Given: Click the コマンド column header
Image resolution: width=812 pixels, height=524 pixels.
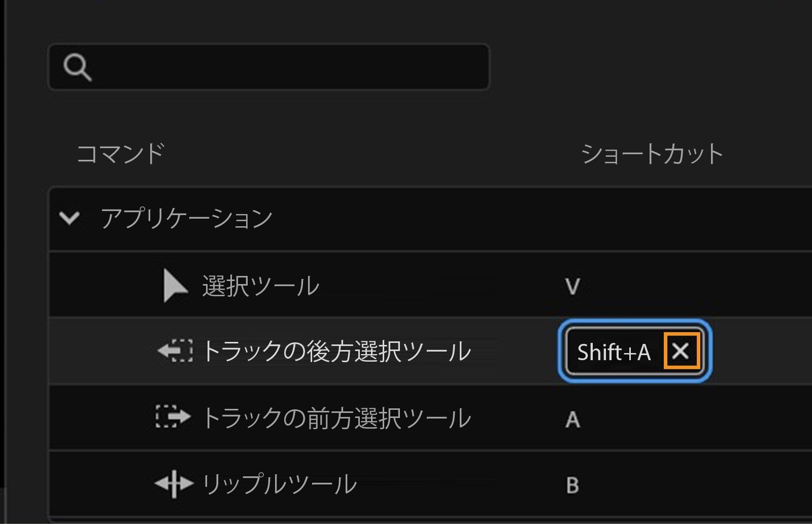Looking at the screenshot, I should coord(122,151).
